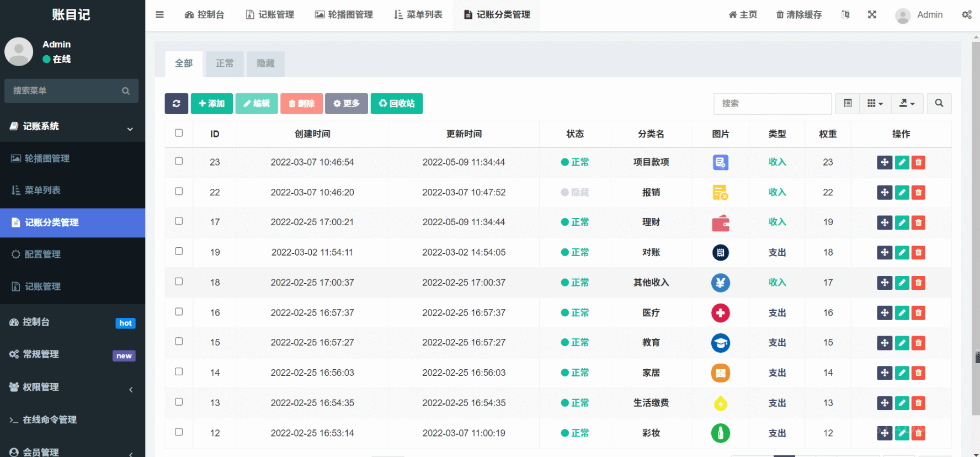Click the fullscreen toggle icon in header
The height and width of the screenshot is (457, 980).
[872, 15]
